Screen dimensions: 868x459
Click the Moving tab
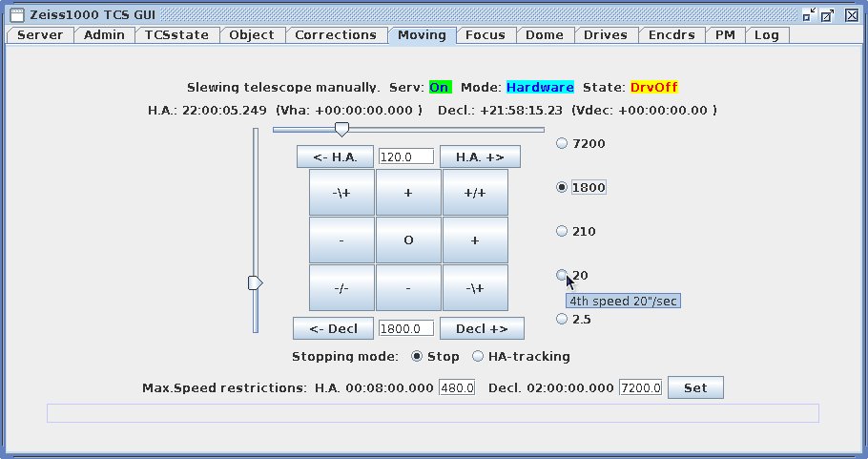click(x=422, y=35)
